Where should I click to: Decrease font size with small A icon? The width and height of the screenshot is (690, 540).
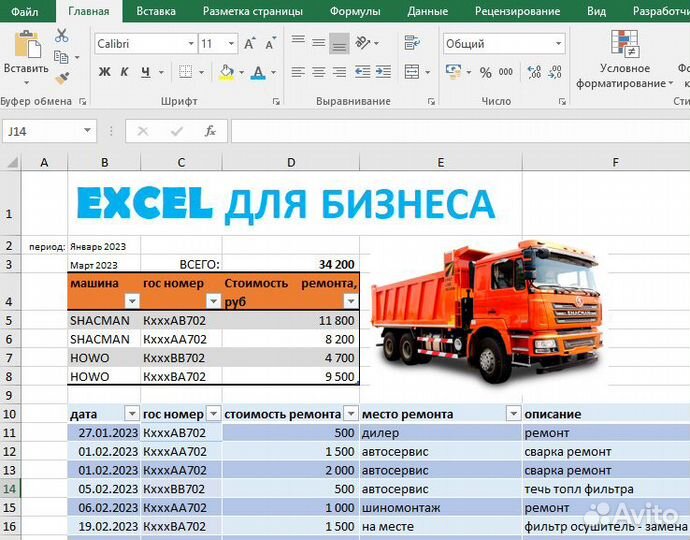pos(271,44)
